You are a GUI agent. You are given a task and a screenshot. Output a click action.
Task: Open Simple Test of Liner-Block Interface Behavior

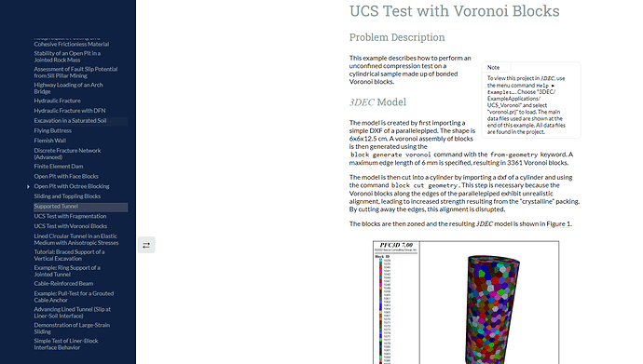(x=66, y=344)
